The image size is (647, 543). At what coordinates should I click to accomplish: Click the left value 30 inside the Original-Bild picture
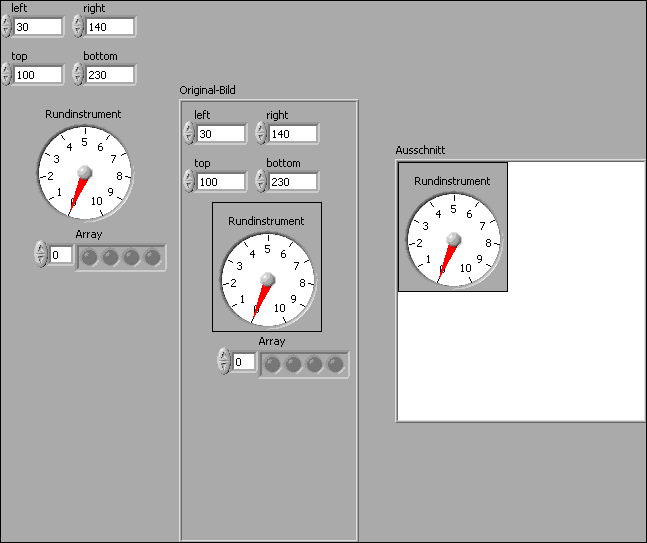[x=221, y=134]
